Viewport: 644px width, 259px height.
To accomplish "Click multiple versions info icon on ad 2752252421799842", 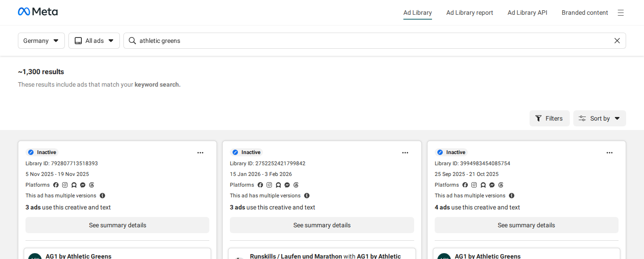I will [x=307, y=196].
